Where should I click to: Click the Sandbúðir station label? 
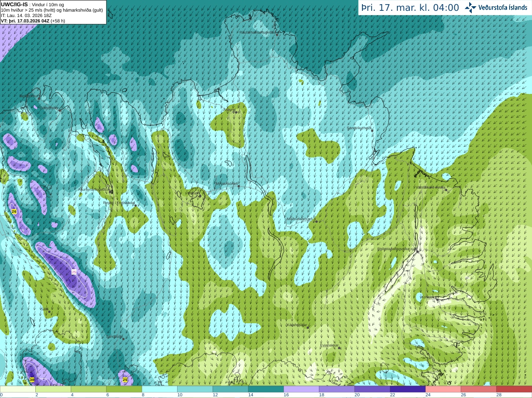tap(114, 337)
